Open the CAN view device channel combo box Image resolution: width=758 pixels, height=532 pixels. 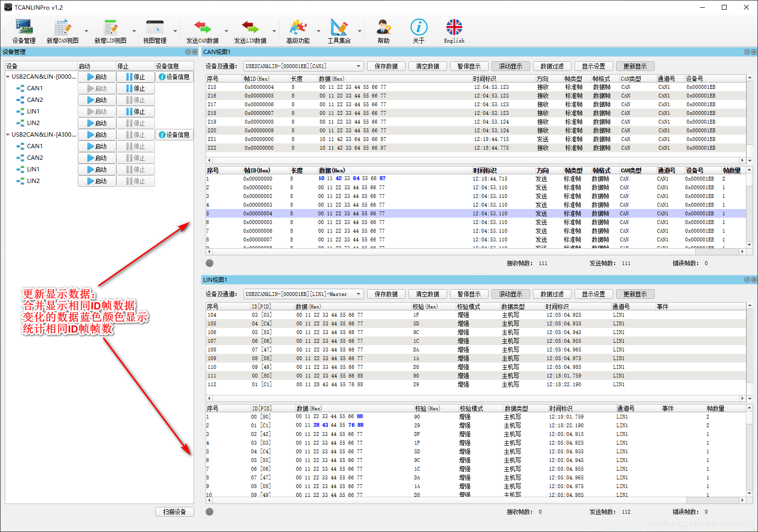click(x=303, y=66)
